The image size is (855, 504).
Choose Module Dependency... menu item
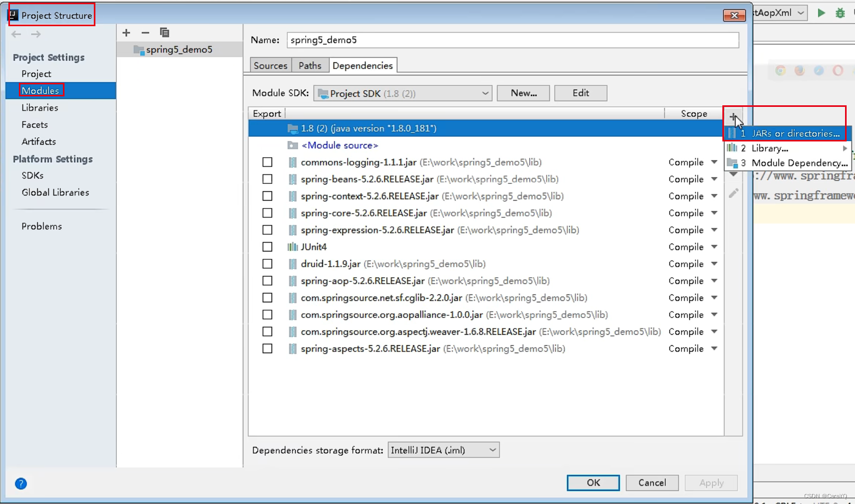788,163
